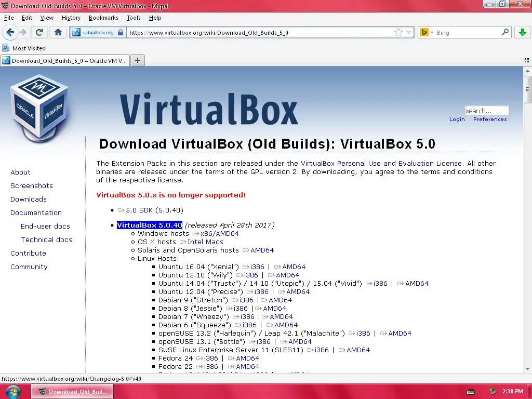The height and width of the screenshot is (399, 532).
Task: Open the Contribute sidebar link
Action: click(28, 254)
